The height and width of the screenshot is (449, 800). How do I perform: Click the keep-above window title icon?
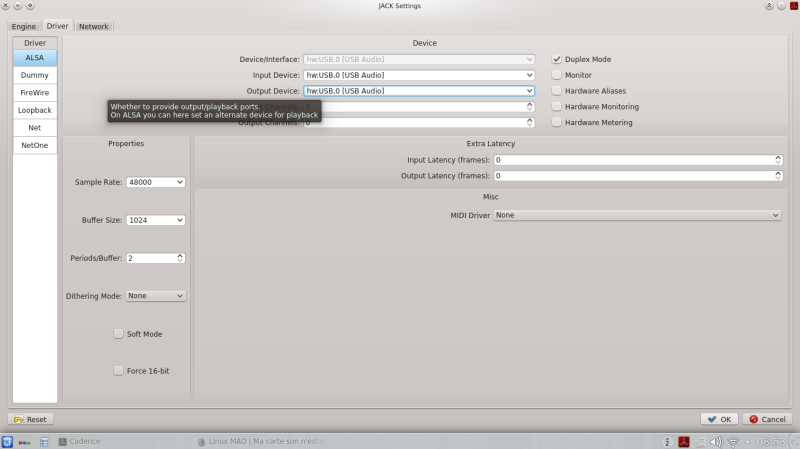pyautogui.click(x=769, y=6)
